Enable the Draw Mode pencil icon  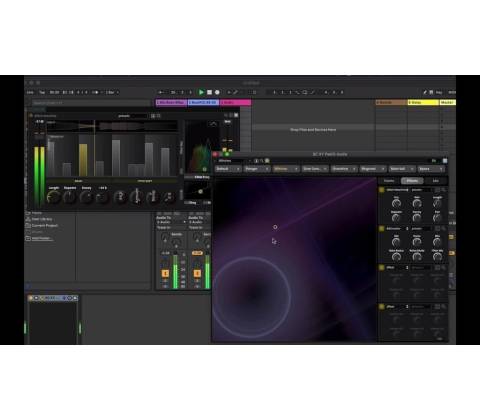pos(236,92)
